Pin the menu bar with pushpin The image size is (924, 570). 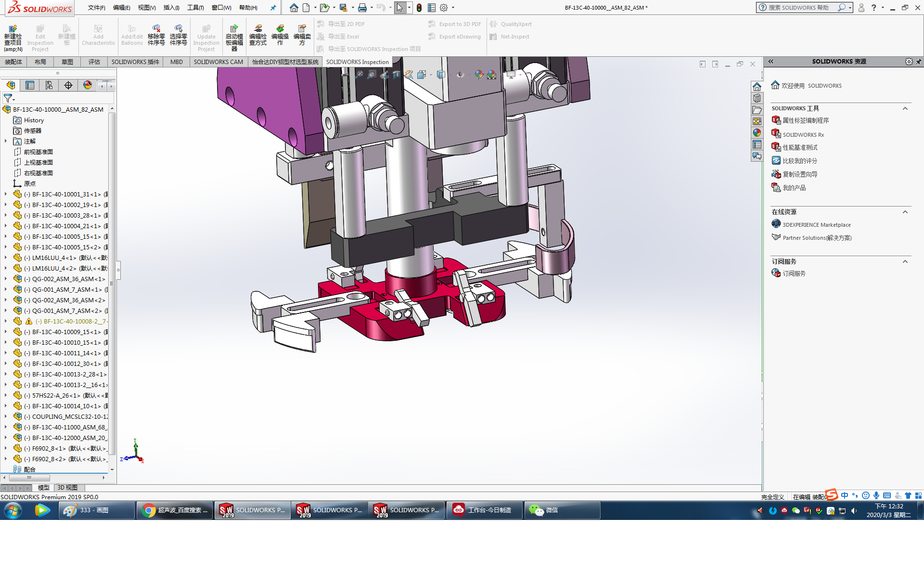(273, 8)
